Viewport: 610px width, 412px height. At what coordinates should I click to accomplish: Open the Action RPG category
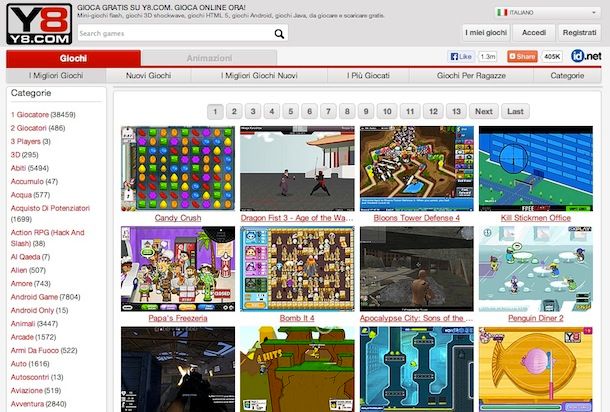47,238
